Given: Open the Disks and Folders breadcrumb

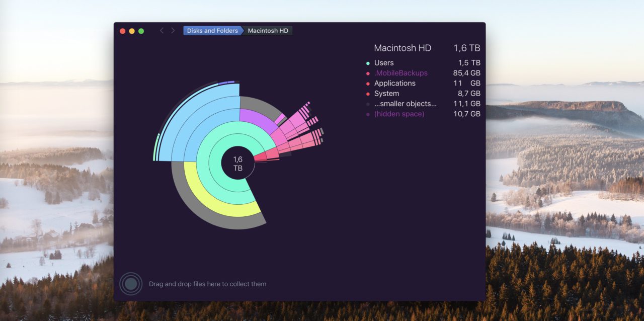Looking at the screenshot, I should point(212,31).
